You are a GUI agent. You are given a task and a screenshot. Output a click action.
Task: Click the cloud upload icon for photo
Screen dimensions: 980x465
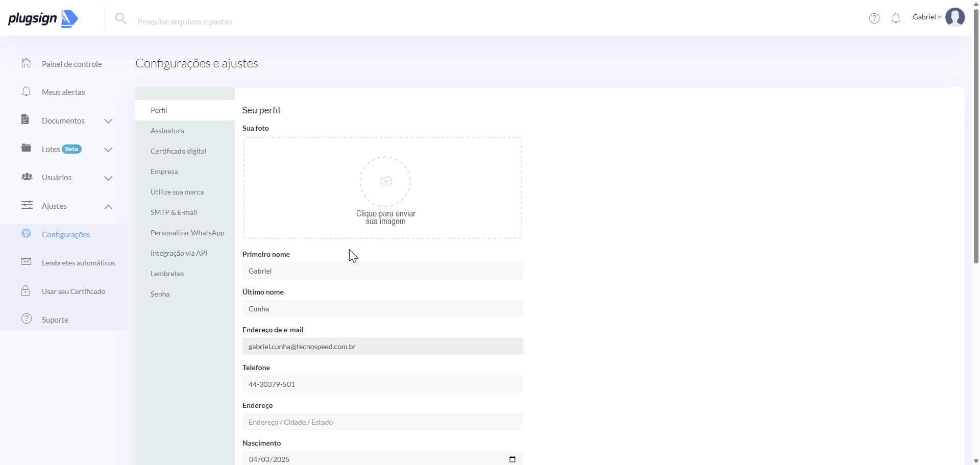point(386,181)
